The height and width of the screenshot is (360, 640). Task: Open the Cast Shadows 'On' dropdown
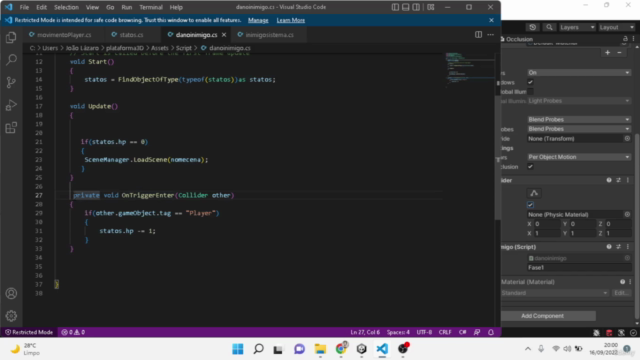(578, 72)
